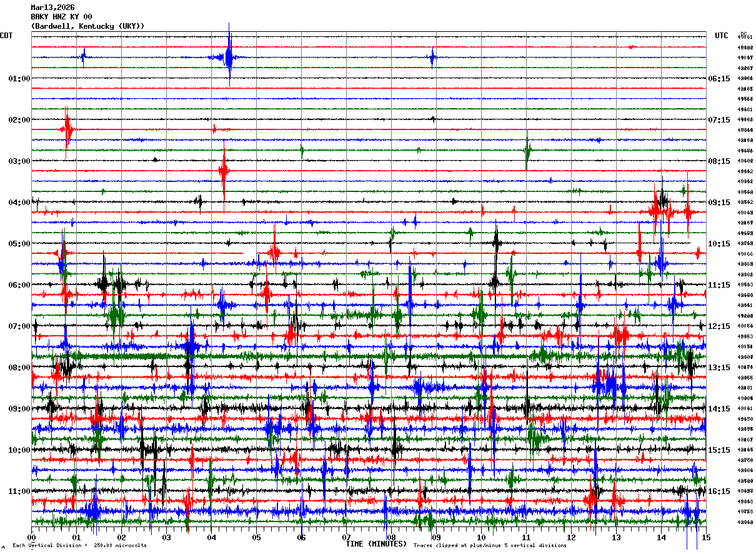Image resolution: width=756 pixels, height=554 pixels.
Task: Click minute tick label '15' on bottom axis
Action: [x=706, y=538]
